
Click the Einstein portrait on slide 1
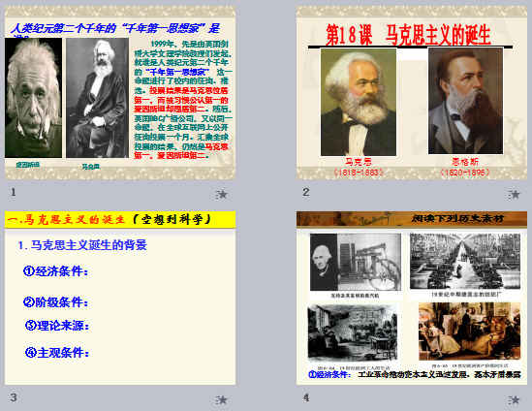(x=33, y=97)
